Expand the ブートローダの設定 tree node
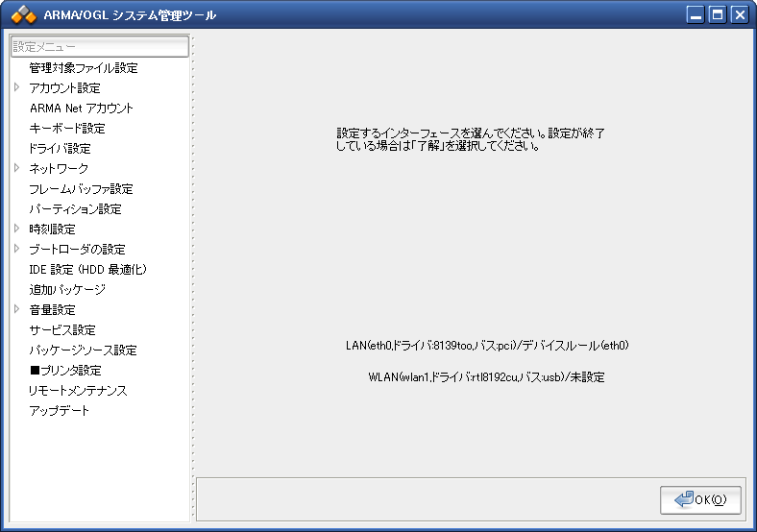Screen dimensions: 757x532 [x=17, y=250]
